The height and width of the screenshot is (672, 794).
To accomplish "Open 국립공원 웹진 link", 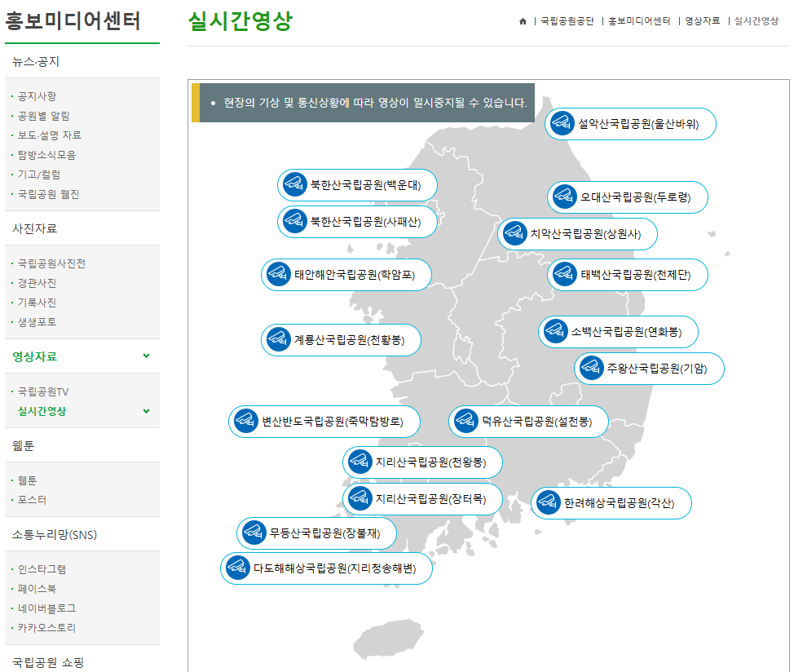I will click(x=49, y=194).
